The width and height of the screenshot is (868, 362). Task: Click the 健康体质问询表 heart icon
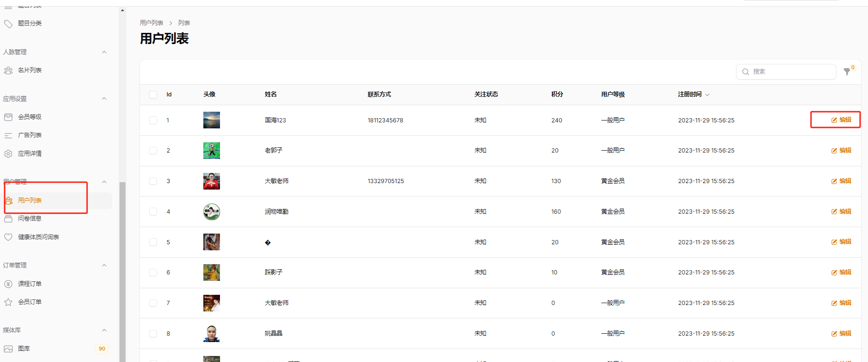tap(8, 237)
